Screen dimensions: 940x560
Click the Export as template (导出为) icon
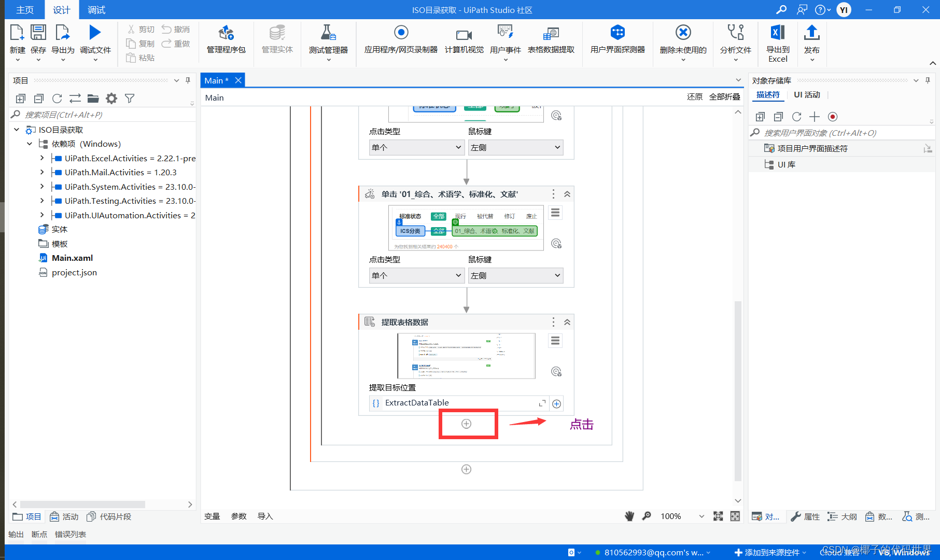point(63,33)
